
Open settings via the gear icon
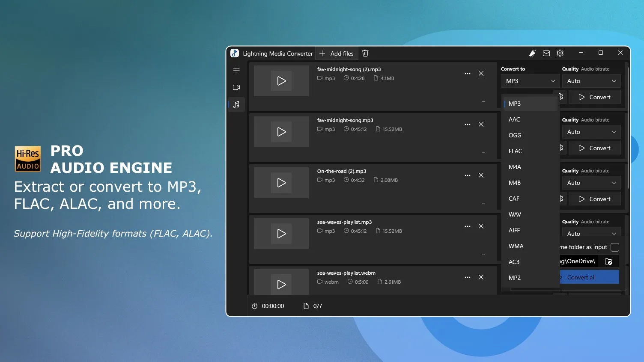coord(560,53)
